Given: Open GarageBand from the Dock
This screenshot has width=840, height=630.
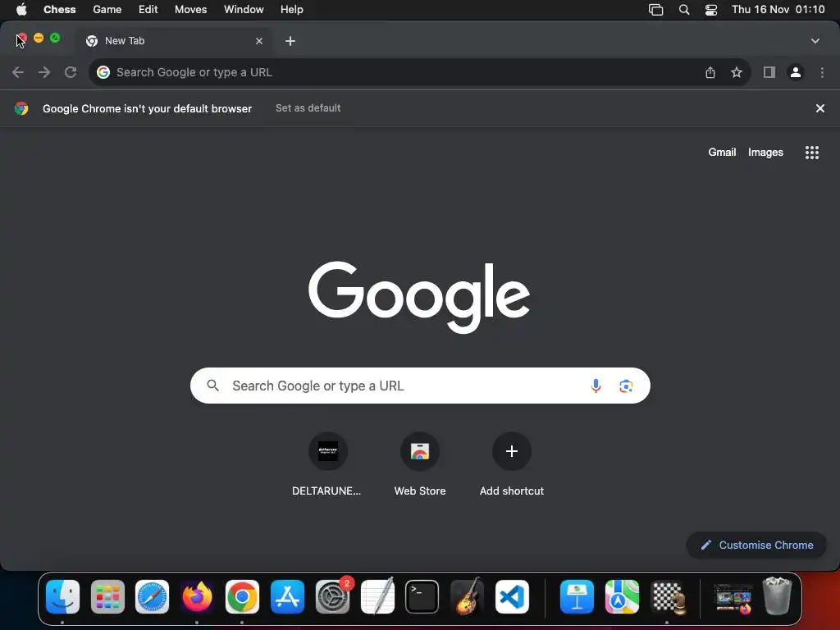Looking at the screenshot, I should tap(467, 597).
